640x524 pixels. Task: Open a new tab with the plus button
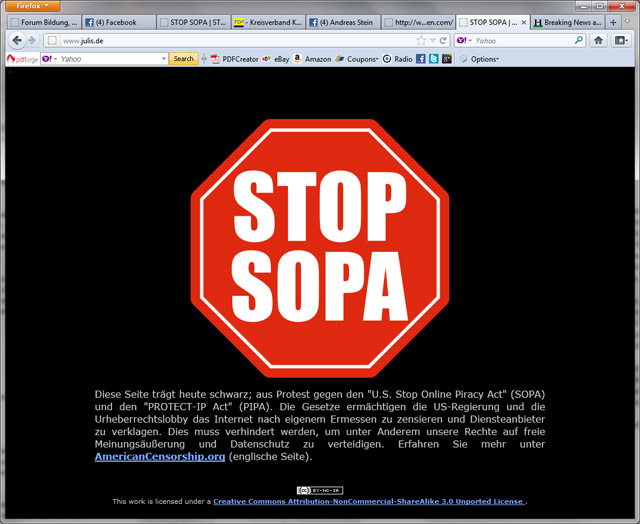pyautogui.click(x=613, y=22)
